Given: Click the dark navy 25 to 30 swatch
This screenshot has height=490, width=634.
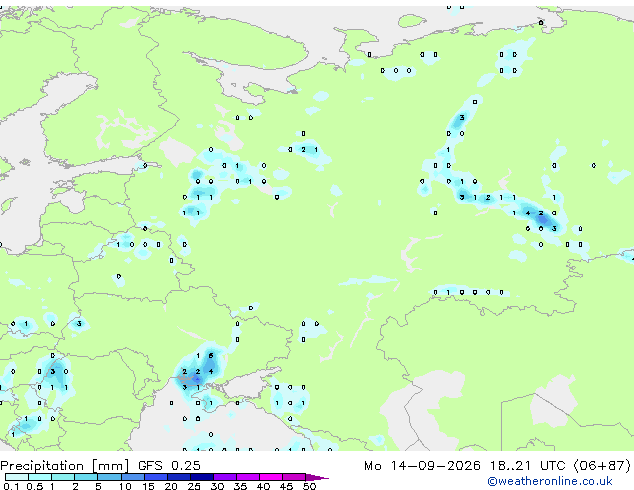Looking at the screenshot, I should click(202, 477).
